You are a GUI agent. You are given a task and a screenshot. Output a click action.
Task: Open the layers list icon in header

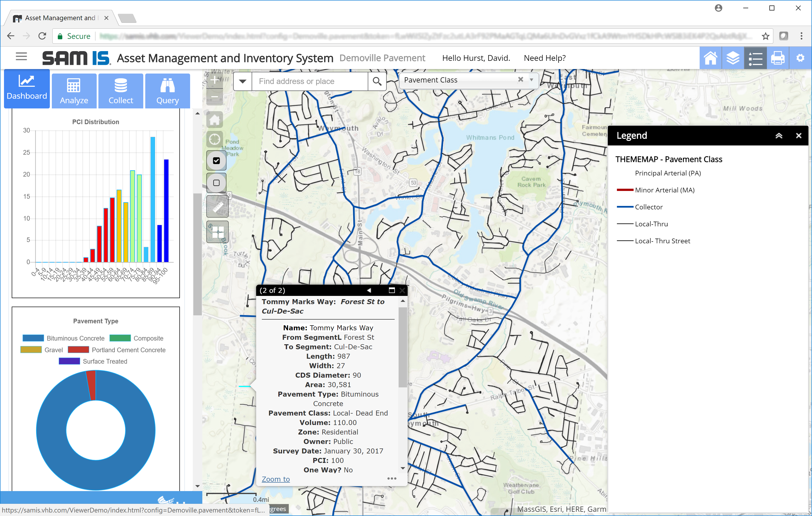point(733,58)
